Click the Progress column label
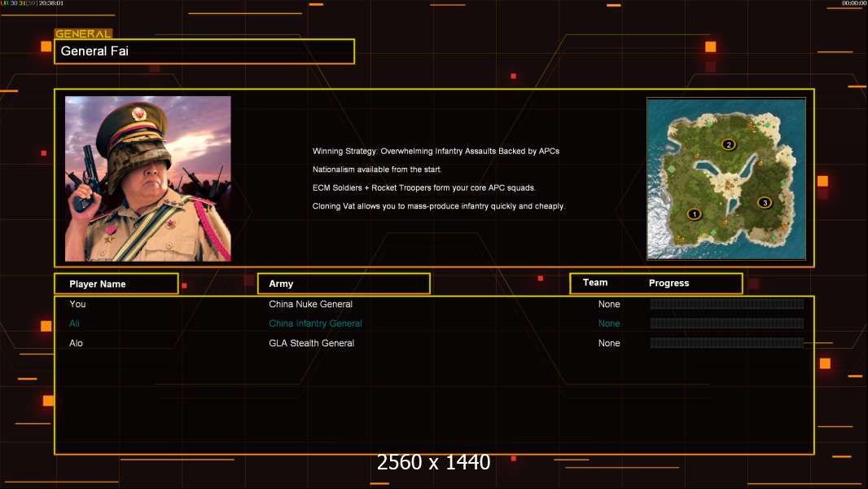 click(x=669, y=283)
